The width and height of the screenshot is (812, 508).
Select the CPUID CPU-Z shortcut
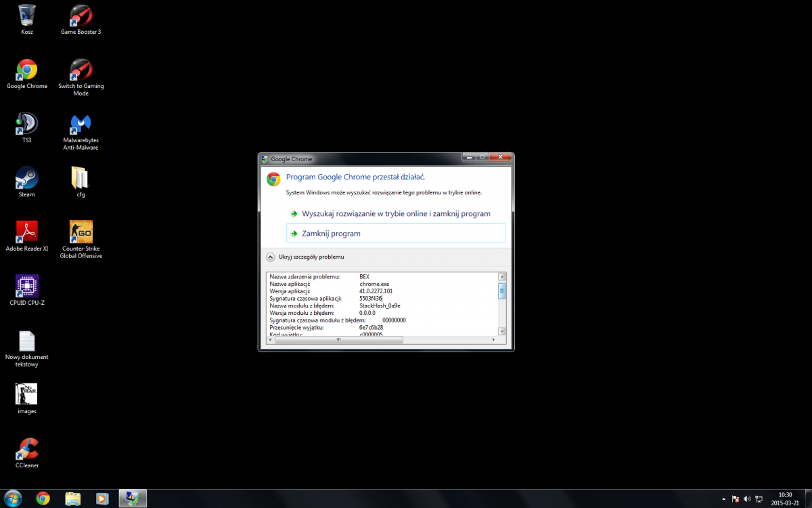coord(27,291)
